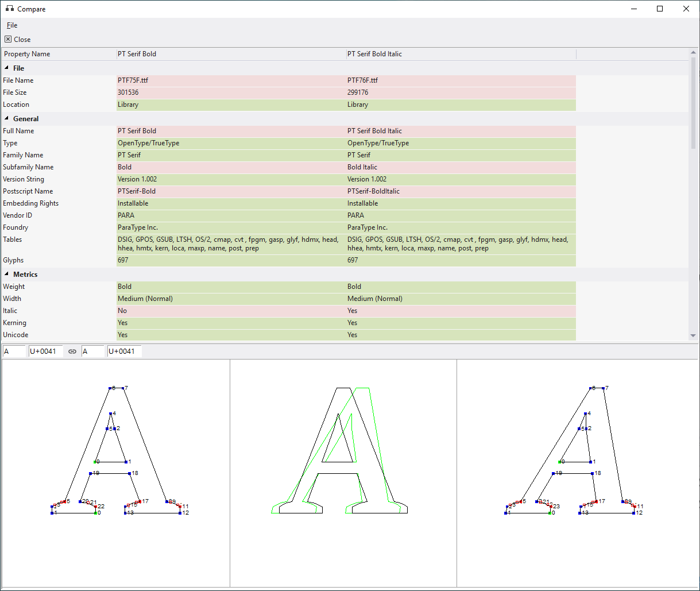Viewport: 700px width, 591px height.
Task: Collapse the General section
Action: [x=6, y=118]
